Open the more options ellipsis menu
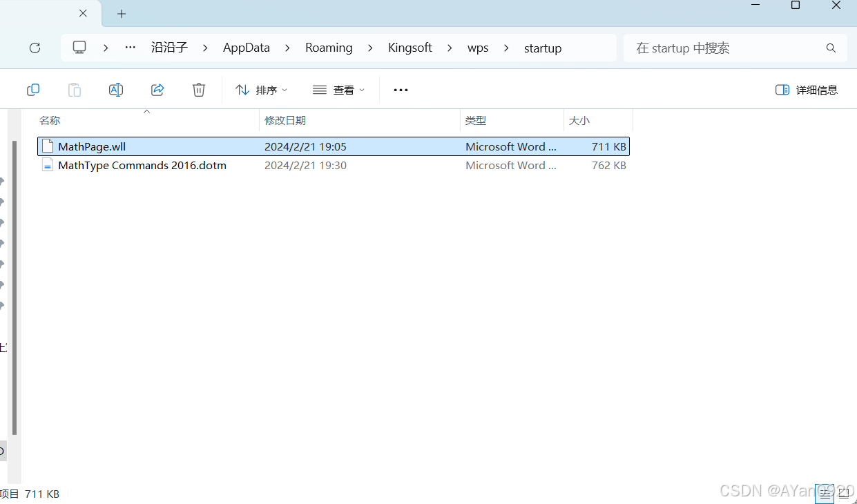The width and height of the screenshot is (857, 504). click(401, 90)
